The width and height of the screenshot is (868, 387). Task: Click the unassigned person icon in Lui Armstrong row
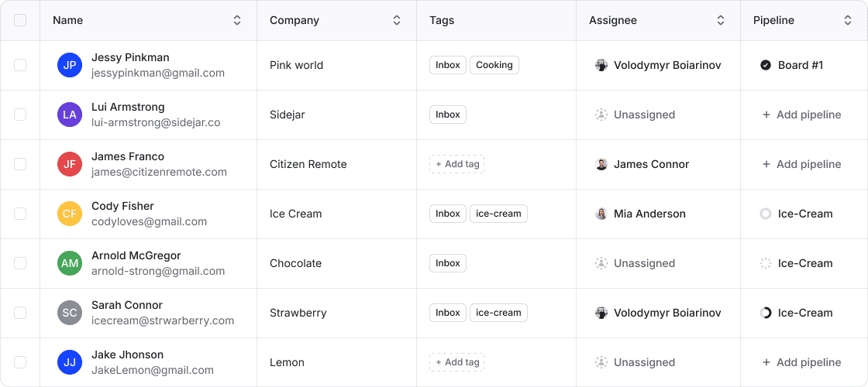(x=601, y=115)
